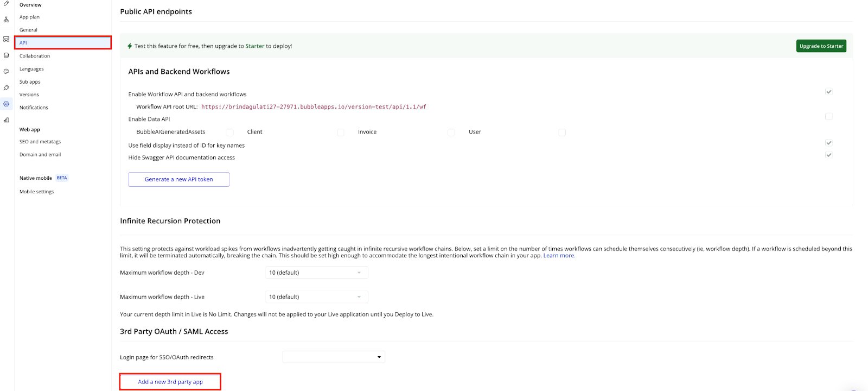Open the Backend workflows icon in sidebar
The height and width of the screenshot is (391, 868).
click(x=6, y=39)
